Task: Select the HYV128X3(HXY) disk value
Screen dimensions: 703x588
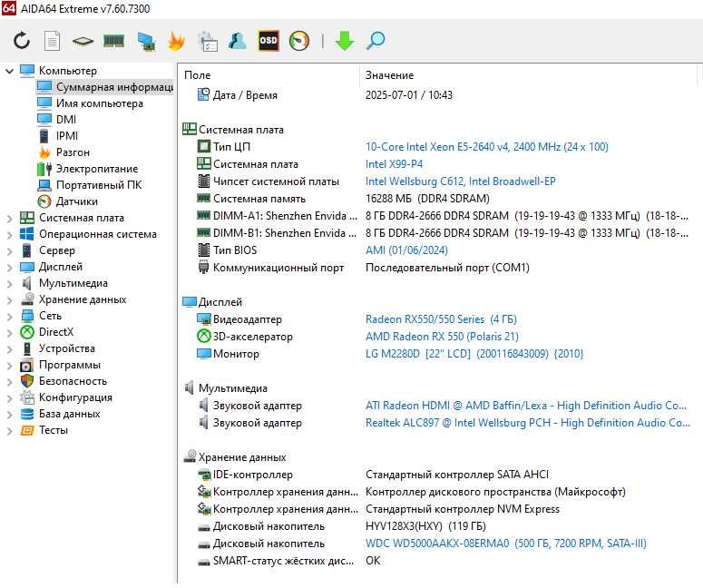Action: click(425, 526)
